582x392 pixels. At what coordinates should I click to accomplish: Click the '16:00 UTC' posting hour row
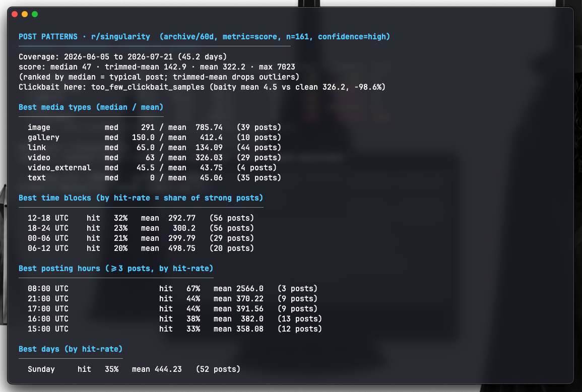pyautogui.click(x=174, y=318)
